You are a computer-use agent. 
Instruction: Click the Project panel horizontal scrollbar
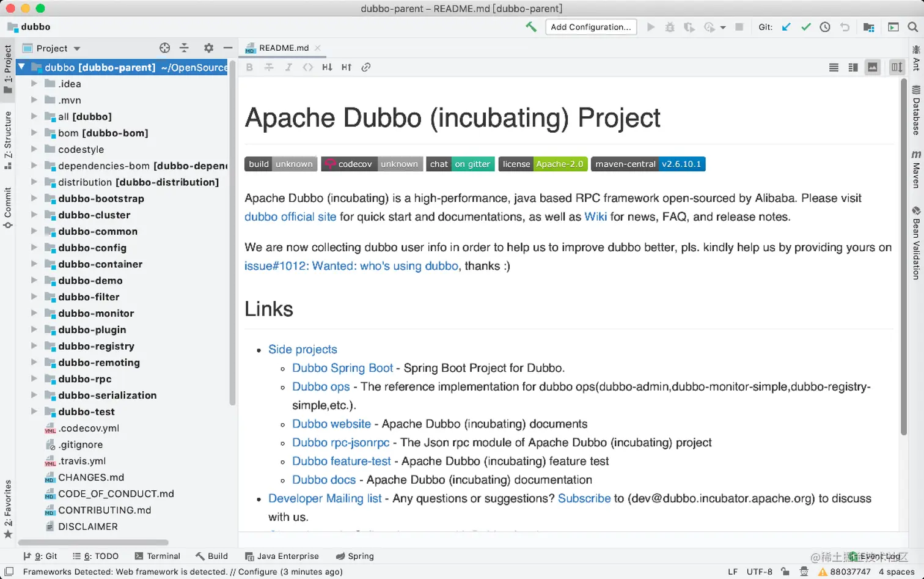(93, 542)
